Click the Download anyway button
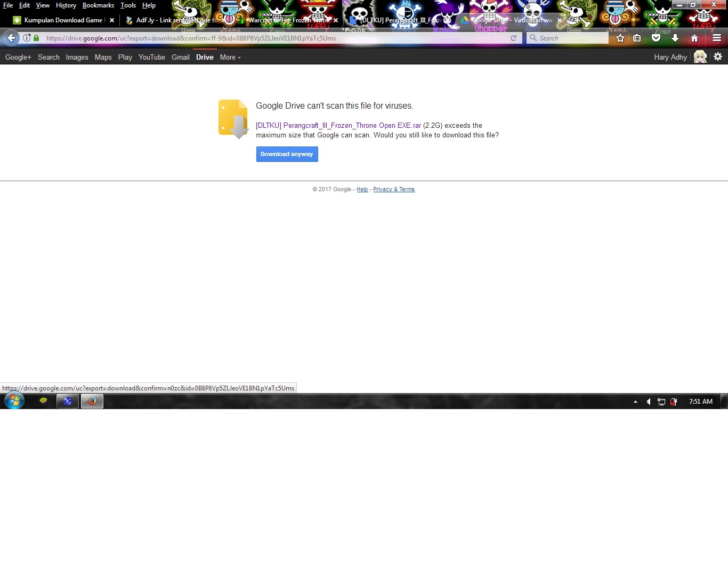 [287, 154]
